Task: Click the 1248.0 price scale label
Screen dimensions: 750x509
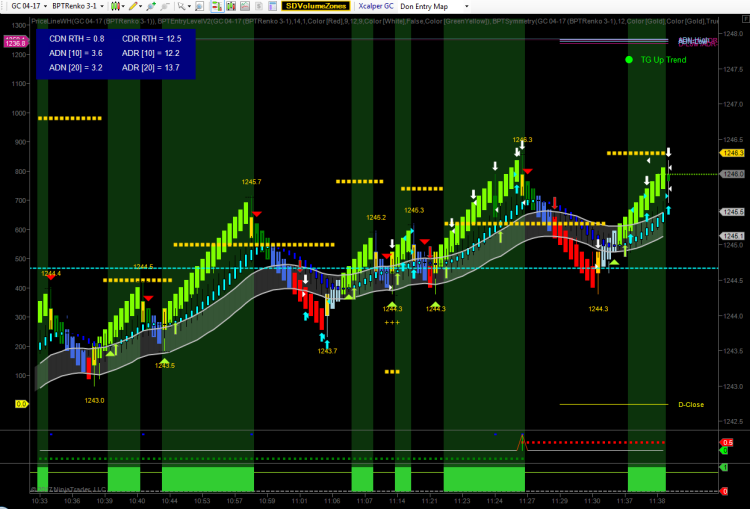Action: coord(732,33)
